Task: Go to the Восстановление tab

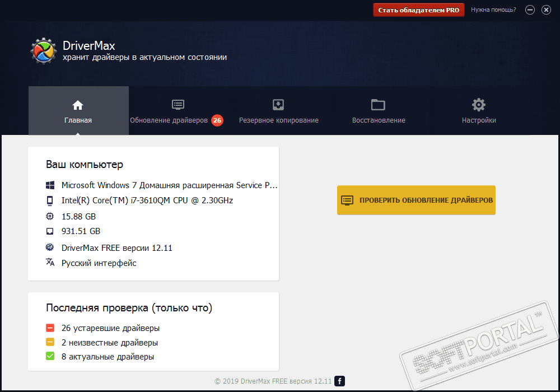Action: coord(379,110)
